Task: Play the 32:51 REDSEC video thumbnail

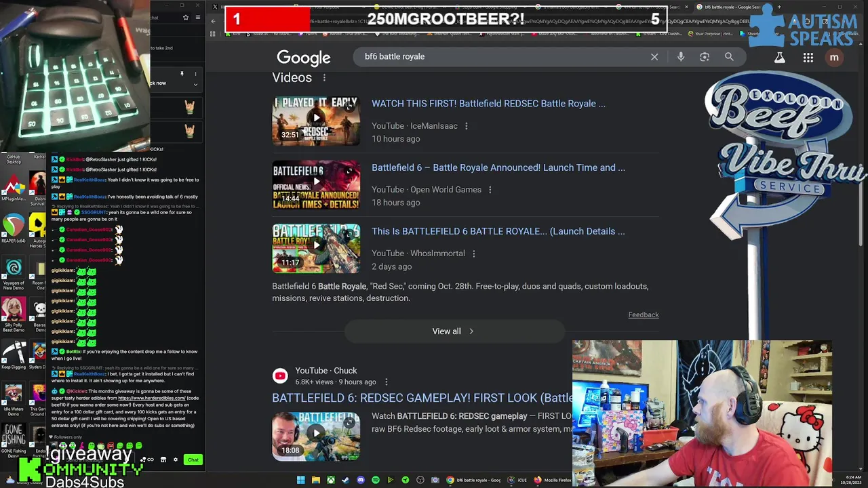Action: pyautogui.click(x=316, y=121)
